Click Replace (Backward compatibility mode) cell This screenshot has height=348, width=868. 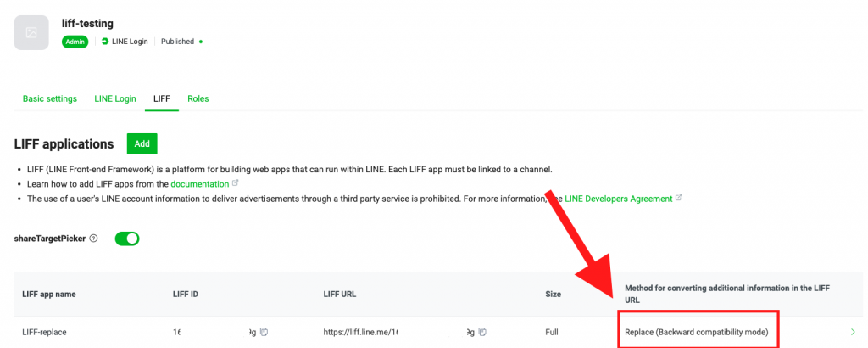(697, 333)
